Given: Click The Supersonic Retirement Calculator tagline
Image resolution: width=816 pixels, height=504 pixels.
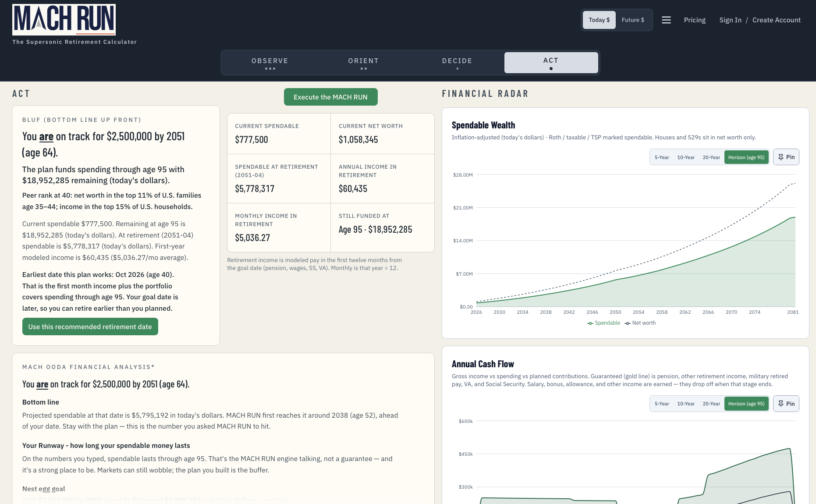Looking at the screenshot, I should (75, 42).
